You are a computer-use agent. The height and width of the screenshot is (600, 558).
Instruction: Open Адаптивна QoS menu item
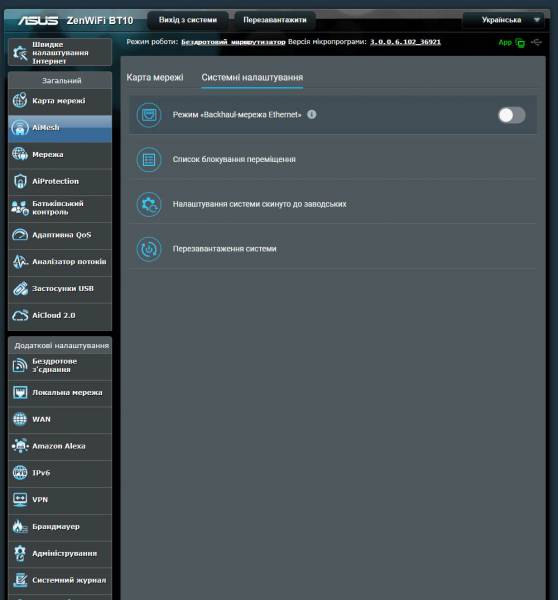tap(60, 235)
